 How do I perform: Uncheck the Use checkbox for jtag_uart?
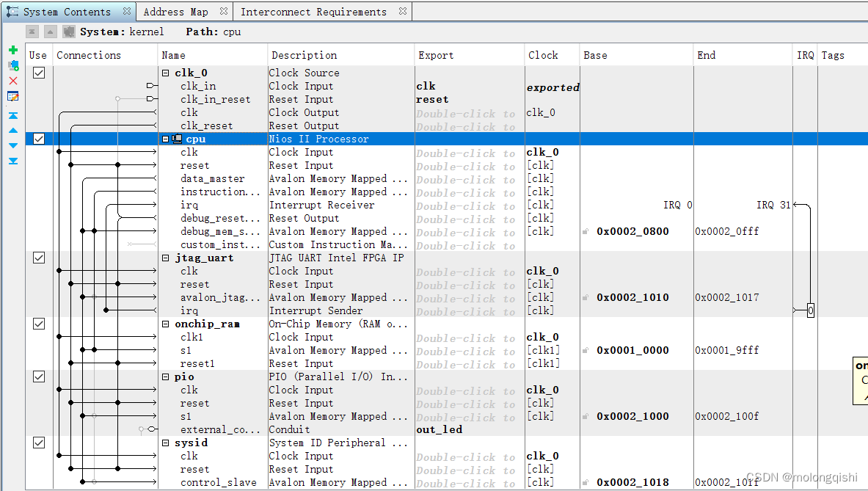coord(39,258)
